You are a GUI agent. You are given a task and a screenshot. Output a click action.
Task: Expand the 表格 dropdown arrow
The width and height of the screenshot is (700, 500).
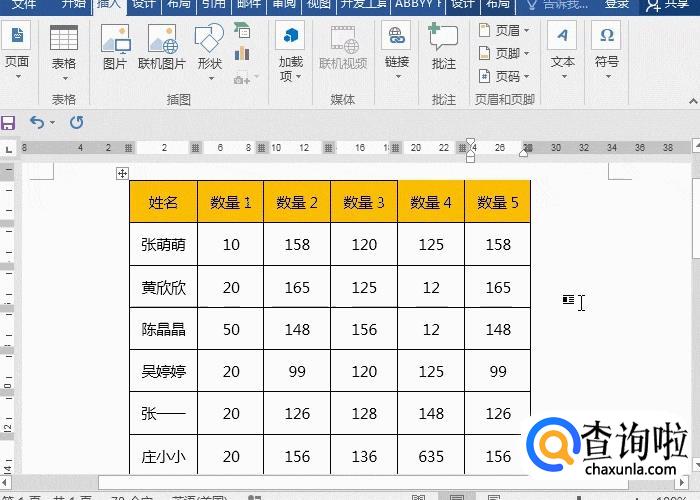tap(65, 79)
